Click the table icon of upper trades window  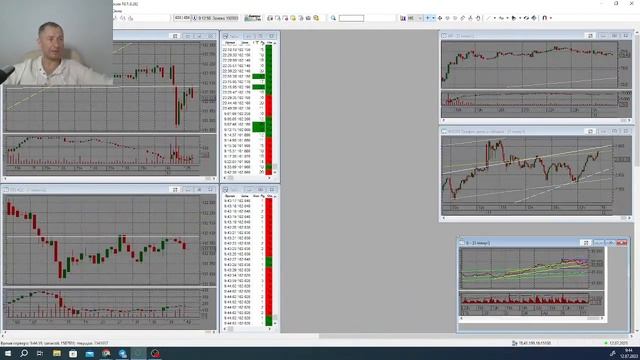click(x=225, y=36)
